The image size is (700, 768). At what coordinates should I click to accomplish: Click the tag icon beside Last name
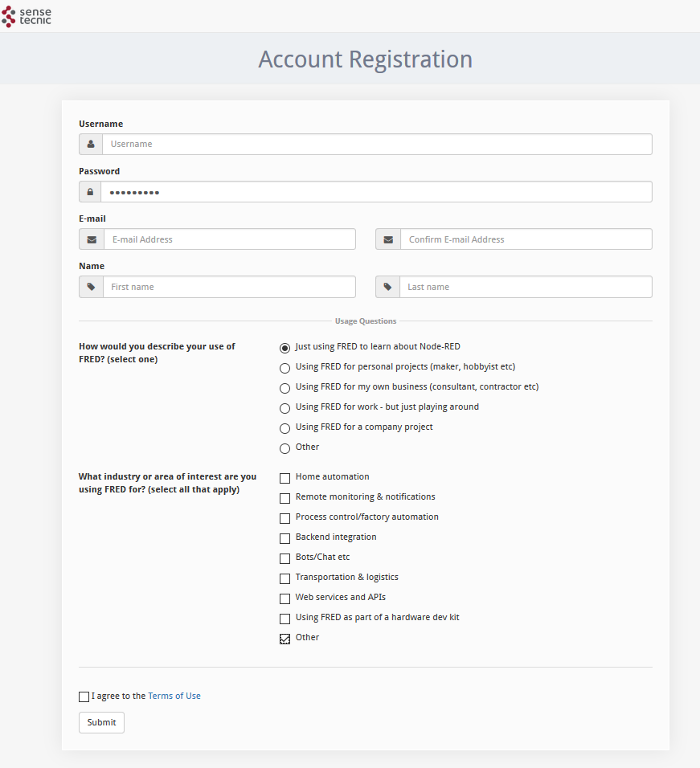(387, 287)
